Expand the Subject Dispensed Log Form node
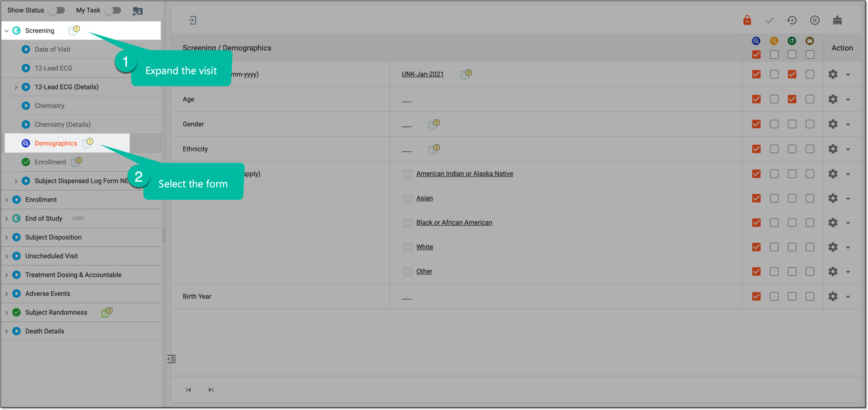Image resolution: width=868 pixels, height=410 pixels. pos(16,181)
